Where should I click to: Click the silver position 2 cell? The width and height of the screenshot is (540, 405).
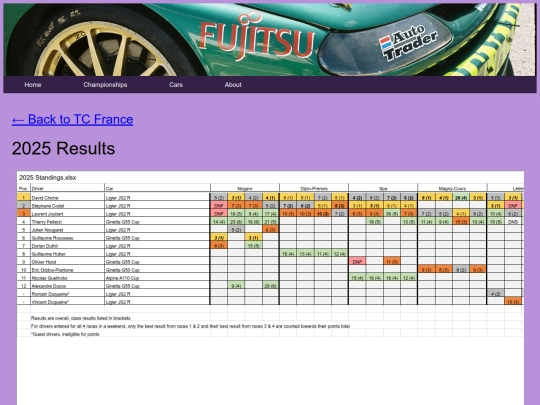coord(24,206)
